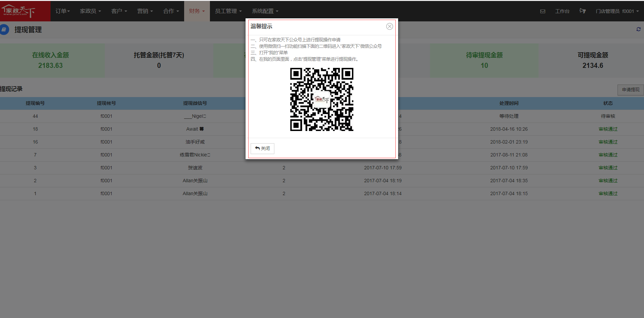
Task: Click the 贺谊波 cell
Action: (195, 168)
